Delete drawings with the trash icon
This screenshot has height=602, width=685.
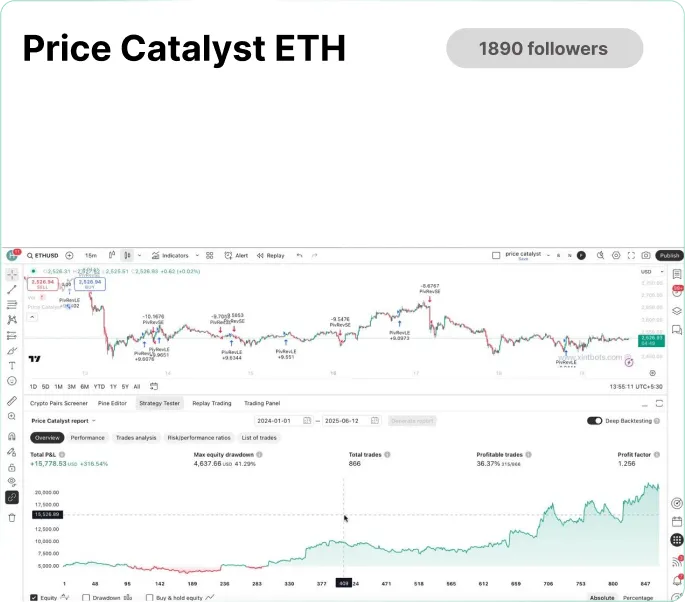12,518
